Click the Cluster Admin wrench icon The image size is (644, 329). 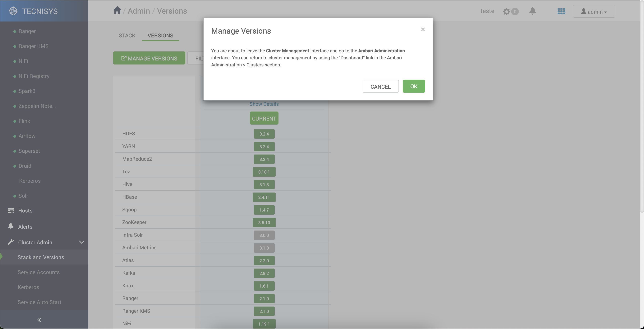(x=11, y=242)
